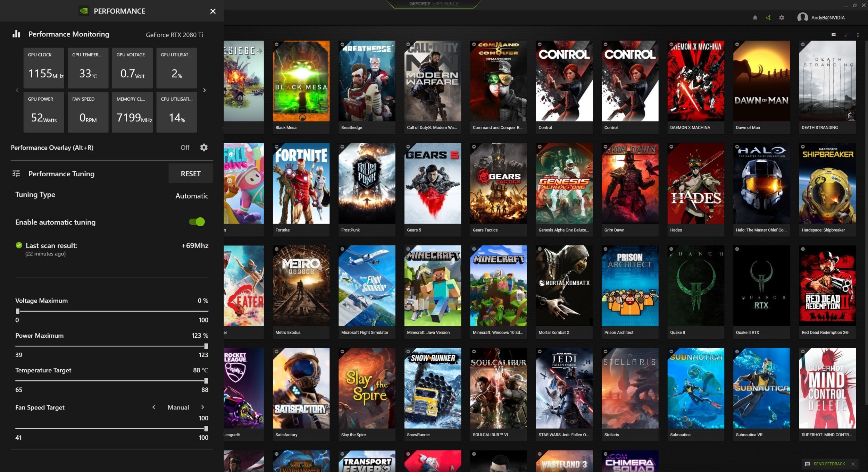Click the notifications bell icon
Screen dimensions: 868x472
point(754,17)
